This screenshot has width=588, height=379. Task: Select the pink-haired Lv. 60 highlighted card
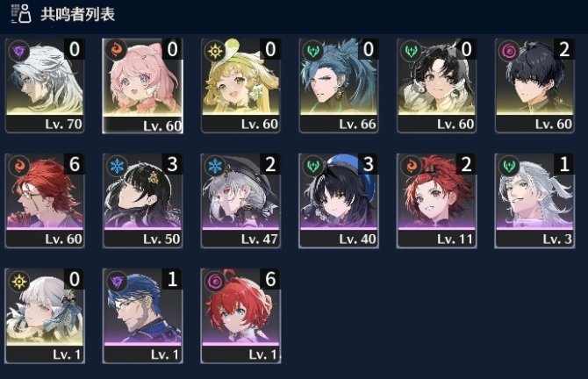pos(142,86)
